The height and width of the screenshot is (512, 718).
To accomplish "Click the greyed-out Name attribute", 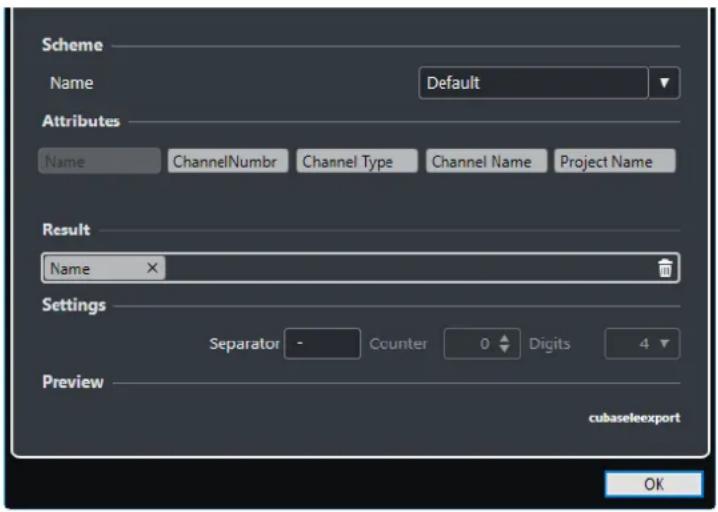I will pos(99,161).
